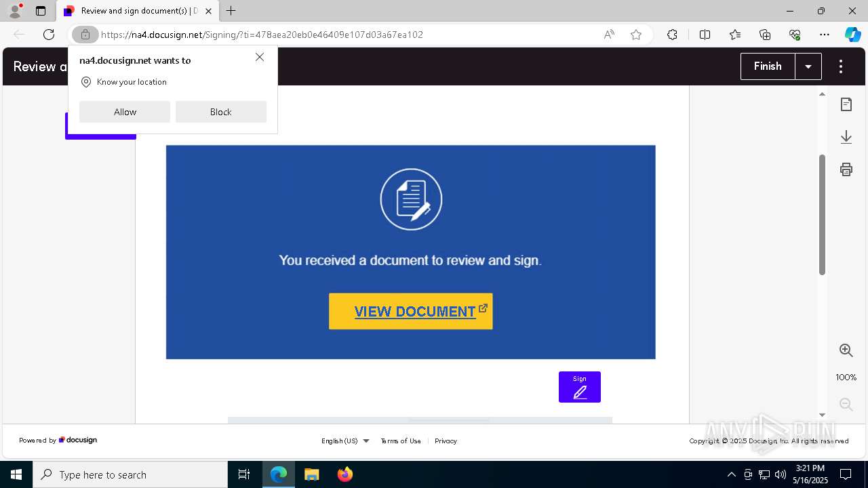Toggle Split screen in Edge toolbar
The height and width of the screenshot is (488, 868).
705,35
